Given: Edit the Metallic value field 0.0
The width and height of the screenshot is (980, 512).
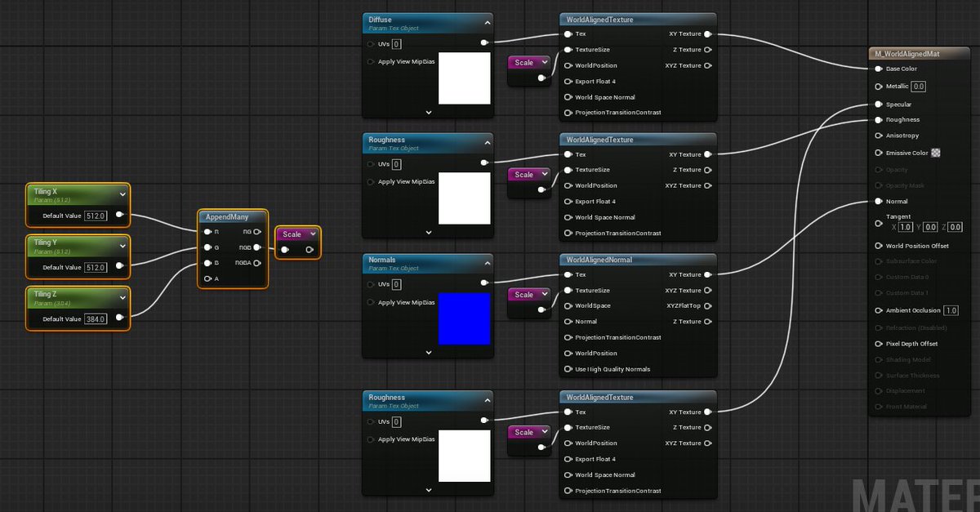Looking at the screenshot, I should 919,86.
